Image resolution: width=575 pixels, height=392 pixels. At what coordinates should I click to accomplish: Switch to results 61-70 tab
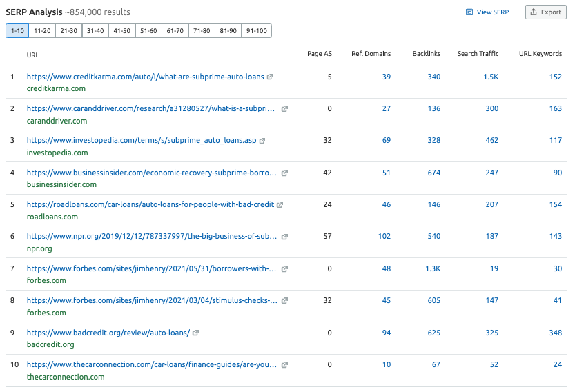(175, 31)
